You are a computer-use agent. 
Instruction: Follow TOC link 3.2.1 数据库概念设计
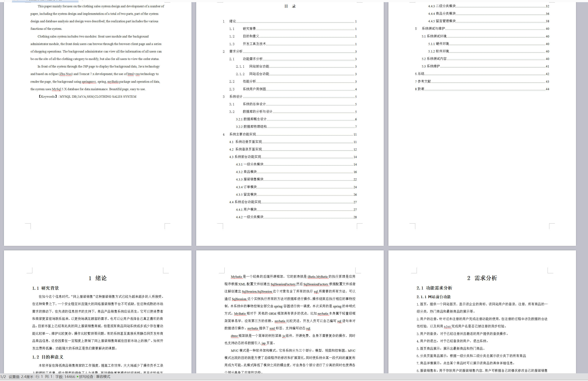(x=251, y=119)
